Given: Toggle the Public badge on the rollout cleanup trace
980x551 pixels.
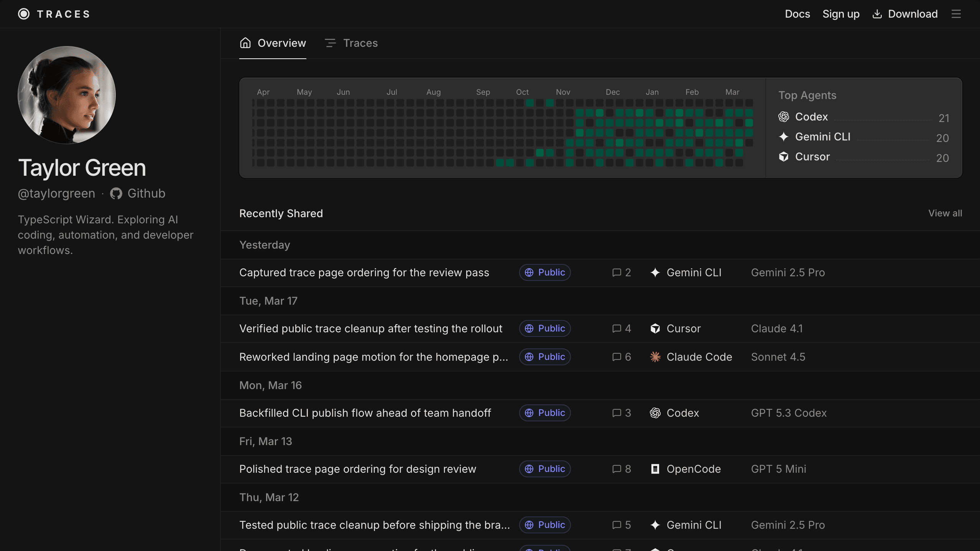Looking at the screenshot, I should (x=544, y=328).
